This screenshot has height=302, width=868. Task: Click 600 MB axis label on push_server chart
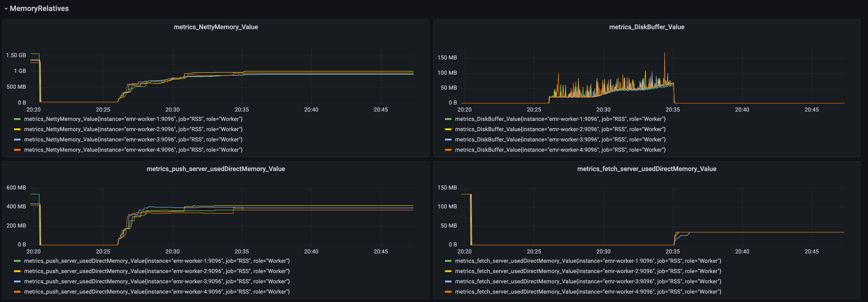pos(16,188)
